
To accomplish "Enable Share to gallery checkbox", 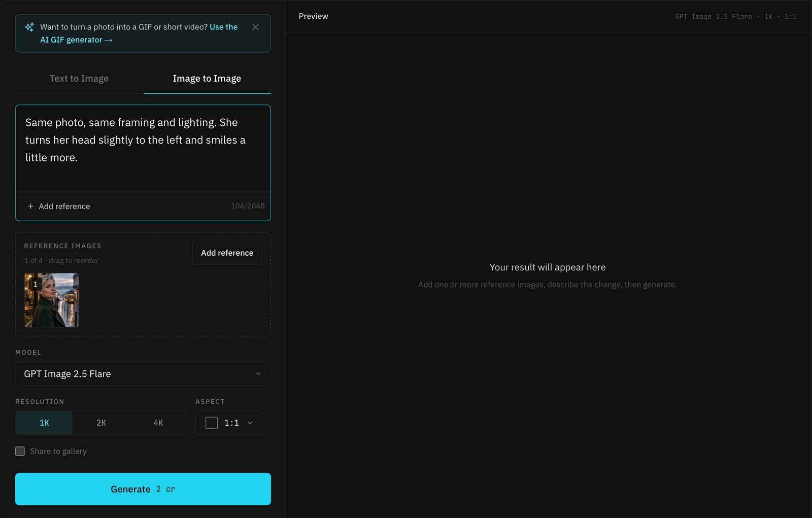I will (x=20, y=451).
